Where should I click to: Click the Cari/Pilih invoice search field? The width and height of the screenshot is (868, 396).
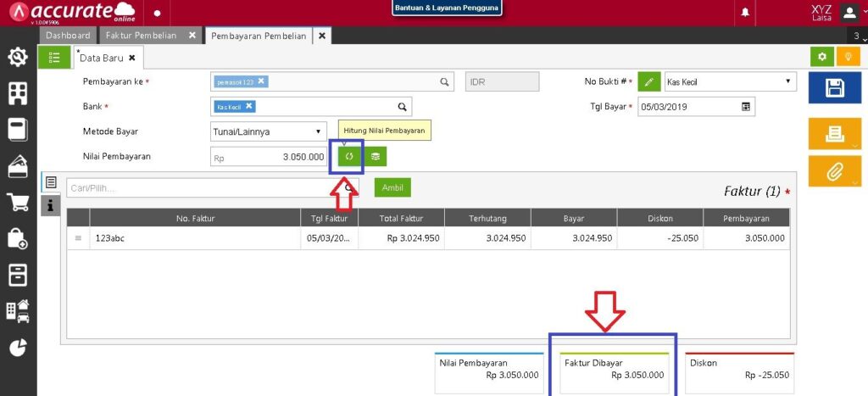(203, 187)
